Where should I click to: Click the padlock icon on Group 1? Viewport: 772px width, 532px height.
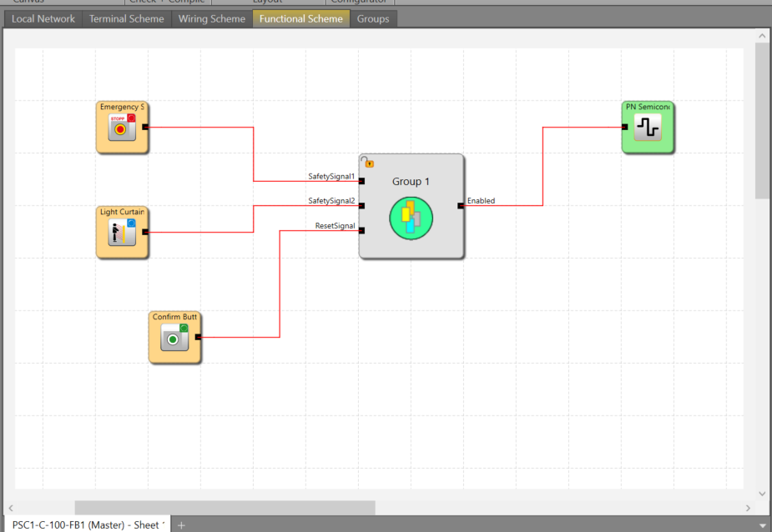coord(366,162)
